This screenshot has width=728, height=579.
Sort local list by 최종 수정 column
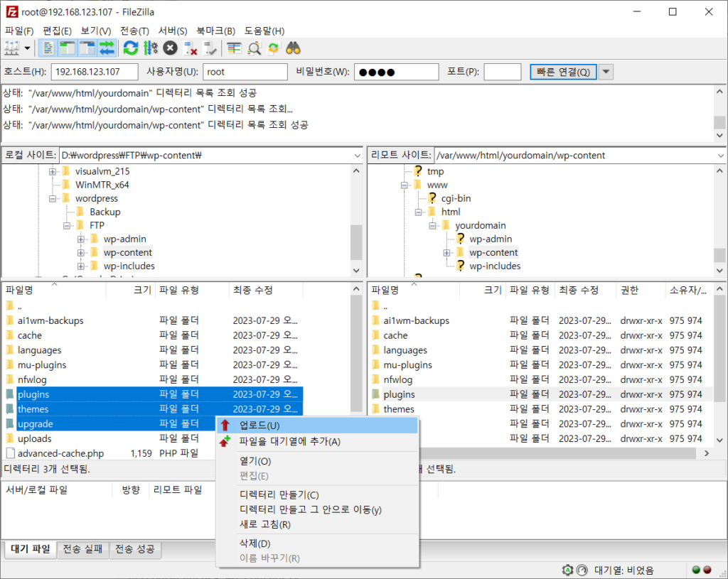pos(266,291)
